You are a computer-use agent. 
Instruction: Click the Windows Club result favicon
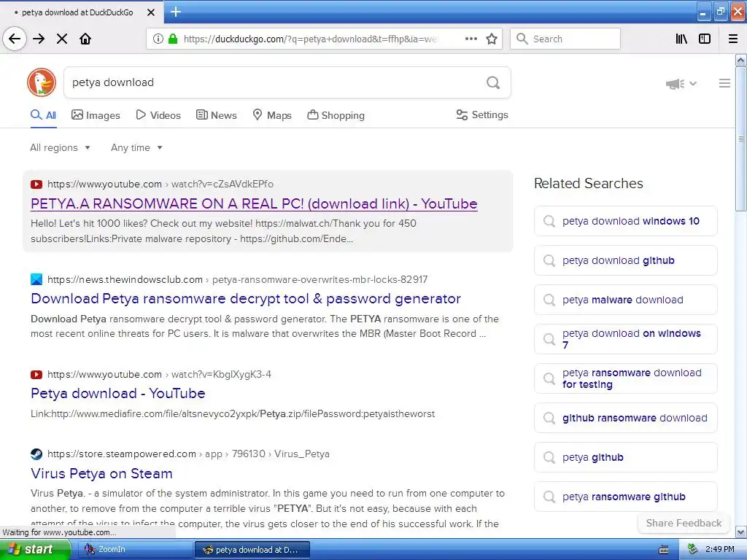point(36,279)
